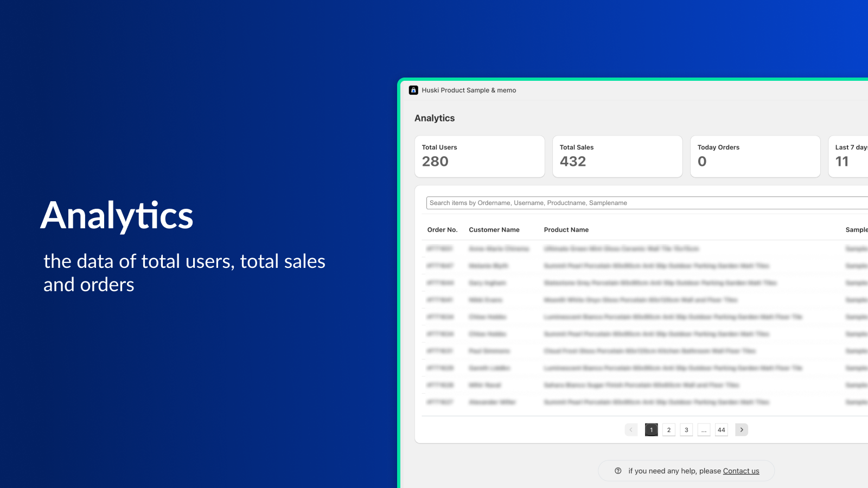The width and height of the screenshot is (868, 488).
Task: Click the Huski Product Sample & memo title
Action: pyautogui.click(x=469, y=90)
